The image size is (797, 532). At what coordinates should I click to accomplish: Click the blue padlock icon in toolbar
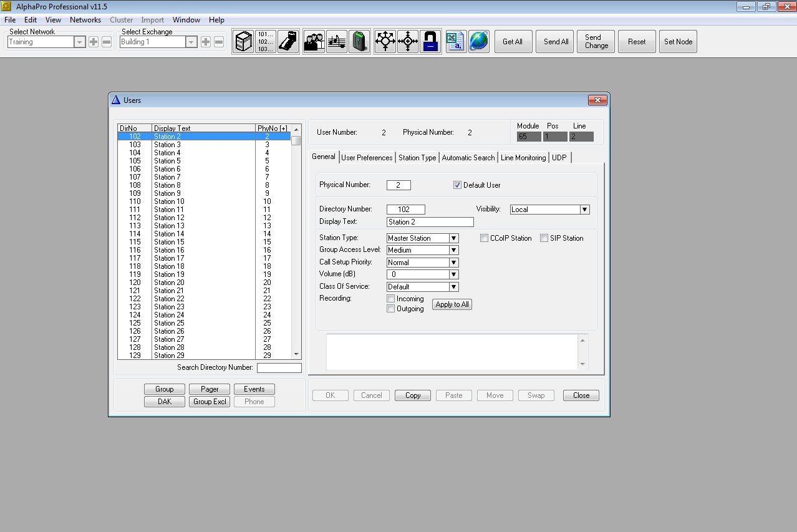click(430, 42)
